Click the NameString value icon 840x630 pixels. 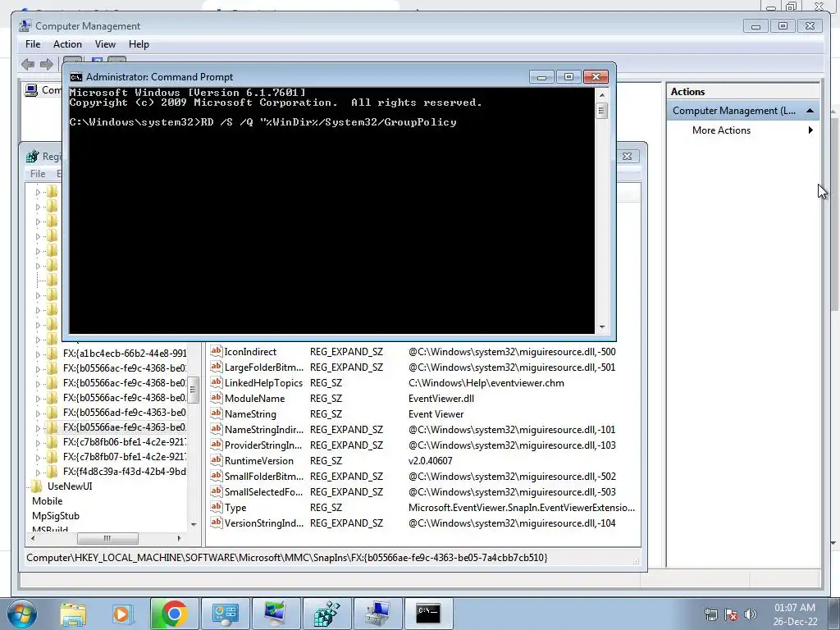click(216, 413)
